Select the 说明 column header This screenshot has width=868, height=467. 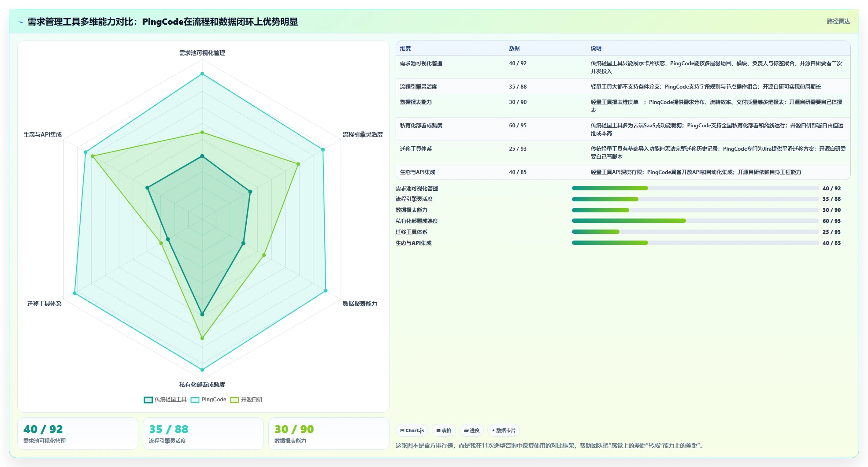(x=596, y=48)
